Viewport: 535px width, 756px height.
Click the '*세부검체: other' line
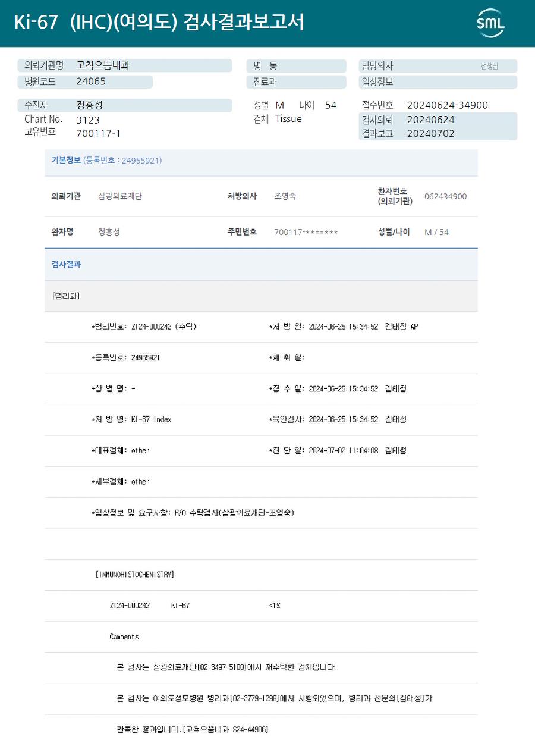(119, 481)
